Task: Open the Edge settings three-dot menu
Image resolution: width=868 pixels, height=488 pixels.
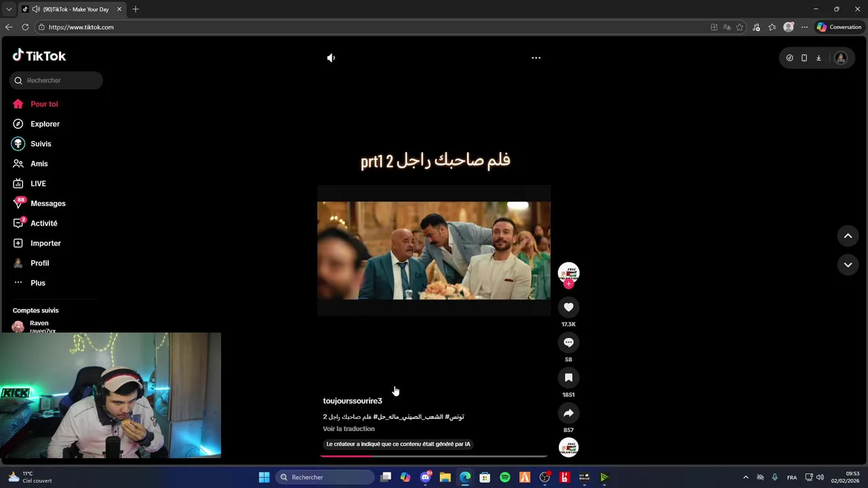Action: click(x=804, y=27)
